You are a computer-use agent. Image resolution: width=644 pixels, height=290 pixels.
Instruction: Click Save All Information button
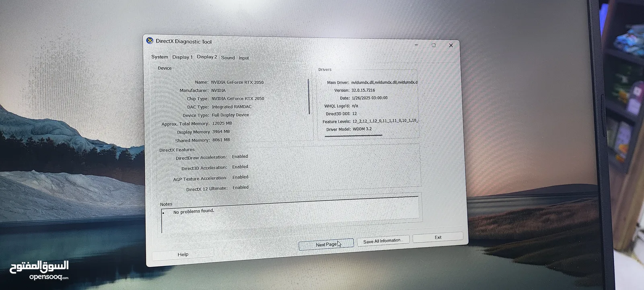[383, 241]
